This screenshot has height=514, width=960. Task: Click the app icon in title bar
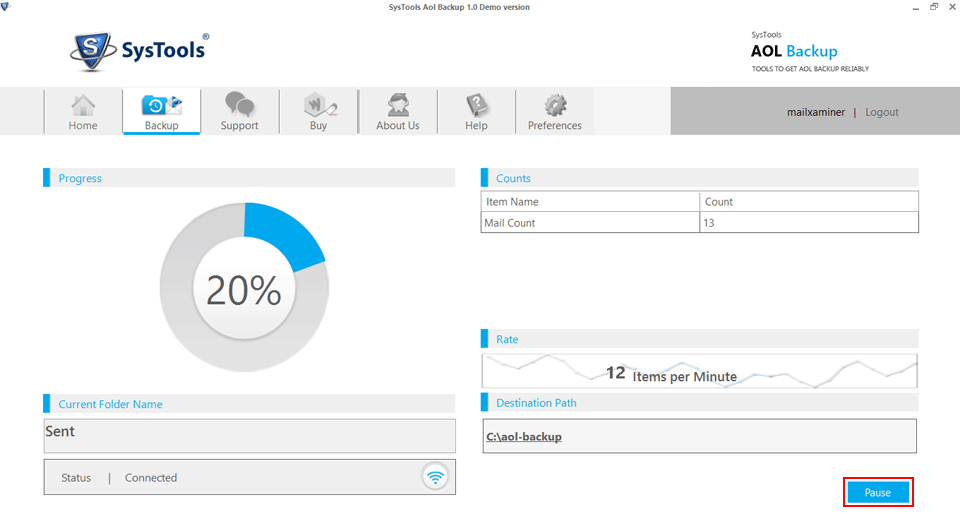[6, 7]
